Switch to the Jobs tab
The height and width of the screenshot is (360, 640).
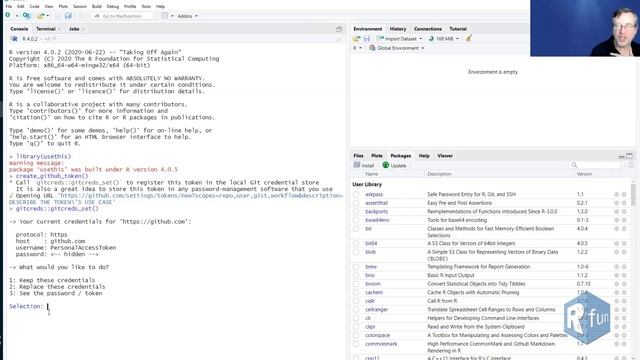74,29
